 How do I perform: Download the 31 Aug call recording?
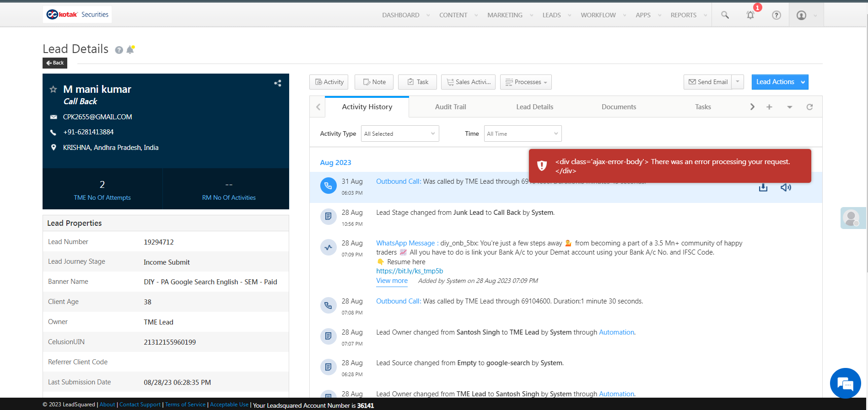pyautogui.click(x=763, y=187)
